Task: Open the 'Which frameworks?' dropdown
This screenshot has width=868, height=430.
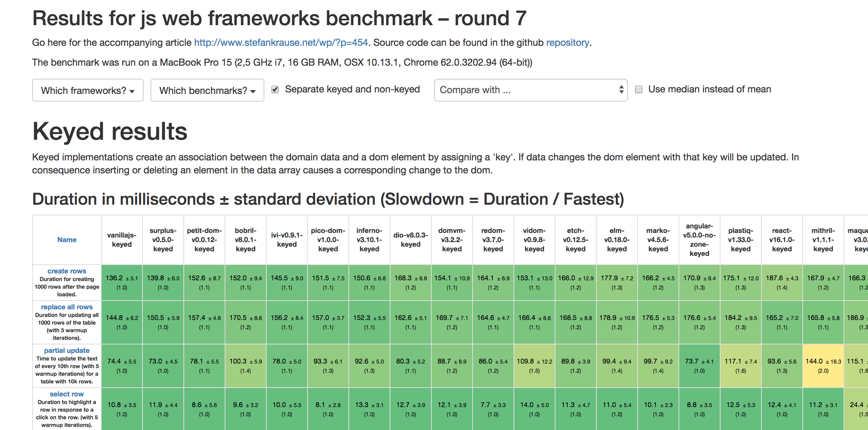Action: [x=87, y=91]
